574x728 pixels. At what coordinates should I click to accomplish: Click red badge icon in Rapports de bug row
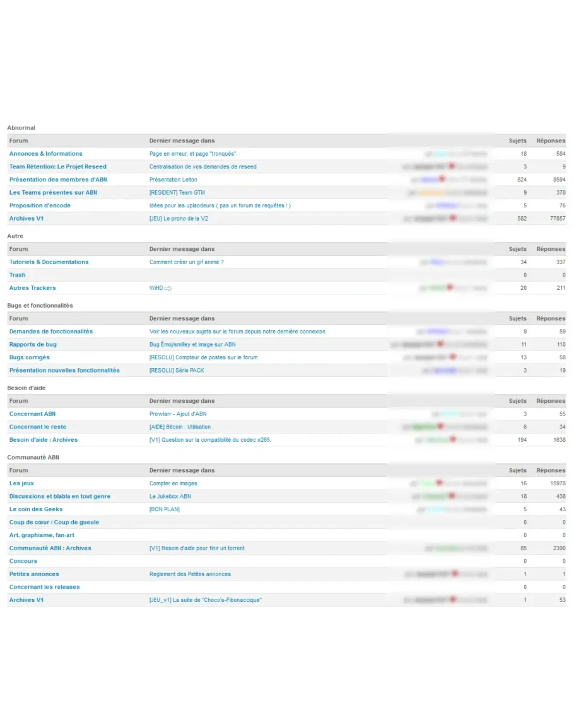[x=440, y=344]
